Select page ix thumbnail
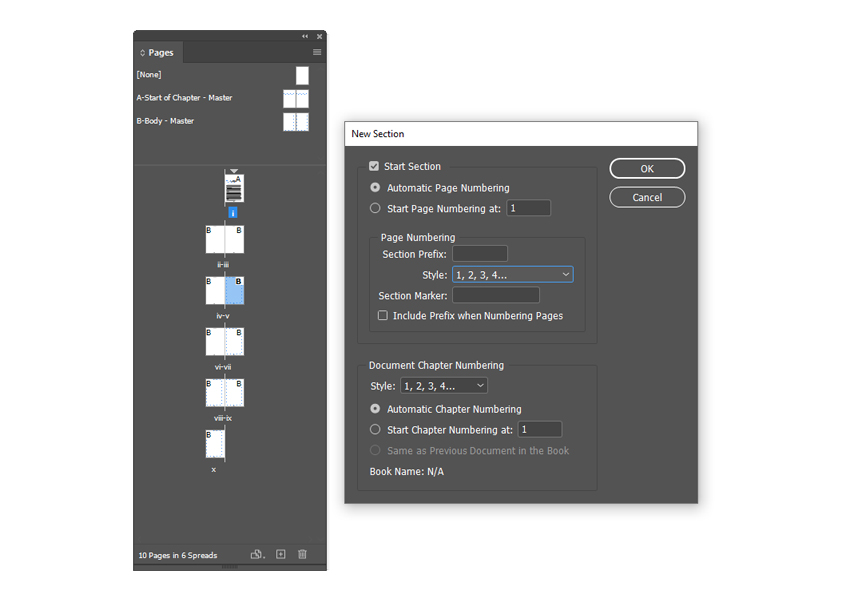This screenshot has height=600, width=850. coord(234,392)
